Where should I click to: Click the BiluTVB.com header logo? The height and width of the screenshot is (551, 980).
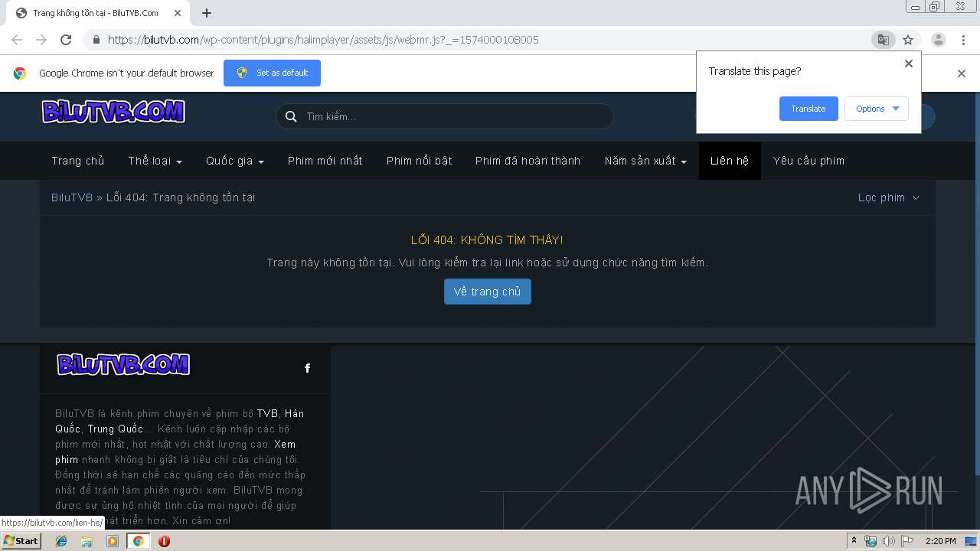click(113, 112)
